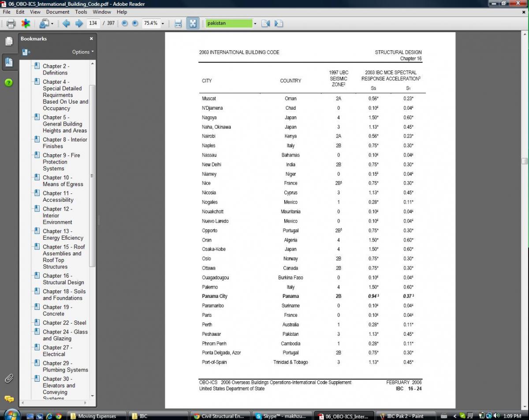Open the zoom percentage dropdown
The image size is (529, 420).
(x=163, y=23)
